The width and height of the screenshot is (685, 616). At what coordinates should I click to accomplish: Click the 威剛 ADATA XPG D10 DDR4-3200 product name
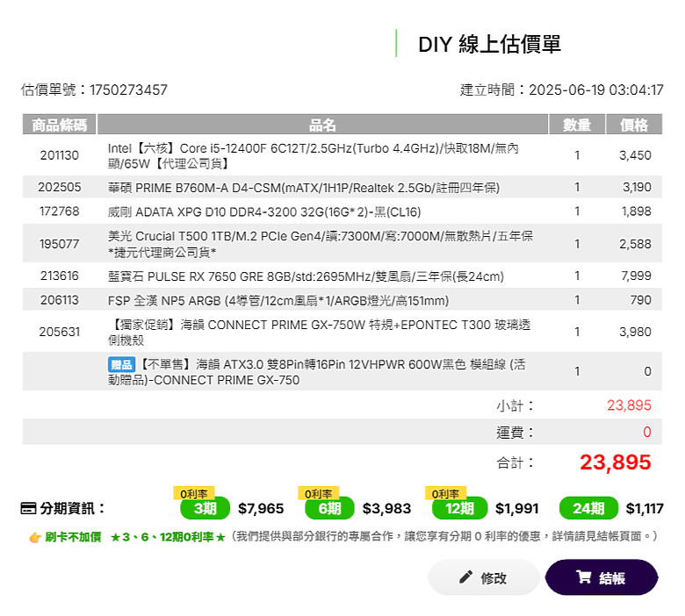click(x=264, y=212)
